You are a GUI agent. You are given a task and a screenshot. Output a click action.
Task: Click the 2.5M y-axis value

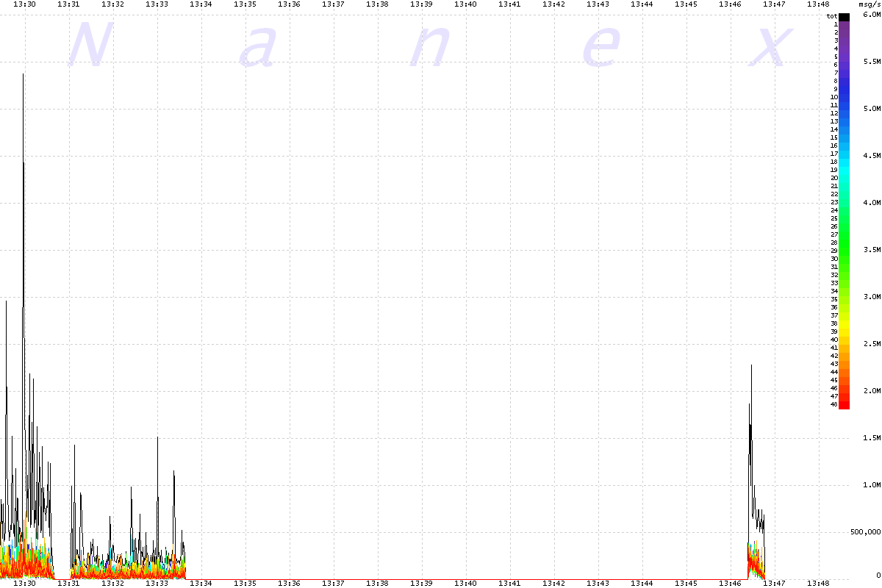point(872,344)
